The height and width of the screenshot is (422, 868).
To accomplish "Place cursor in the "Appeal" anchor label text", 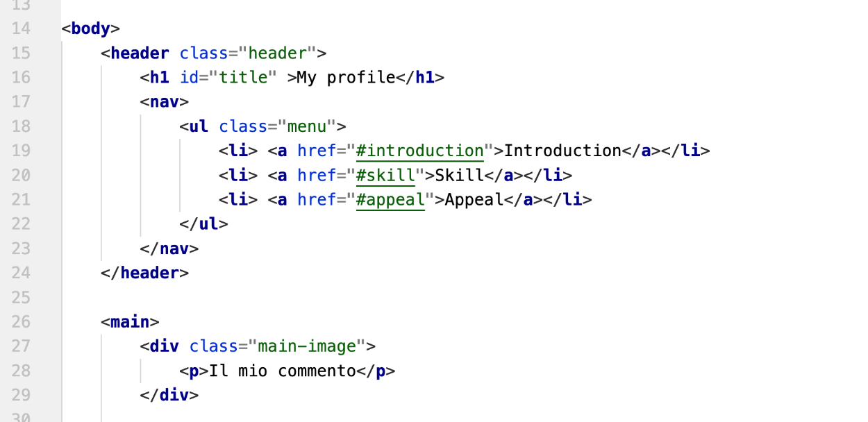I will 474,200.
